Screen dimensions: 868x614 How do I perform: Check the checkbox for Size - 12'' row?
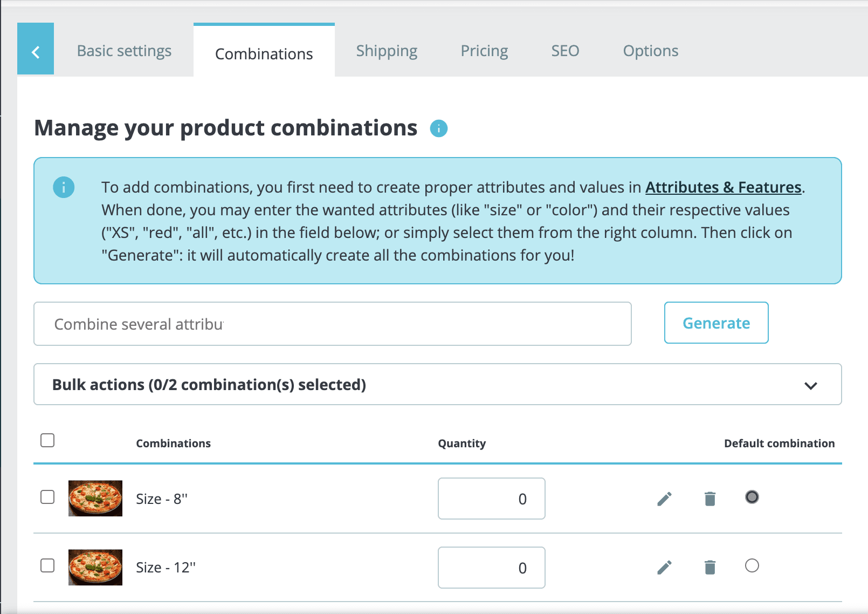(47, 566)
